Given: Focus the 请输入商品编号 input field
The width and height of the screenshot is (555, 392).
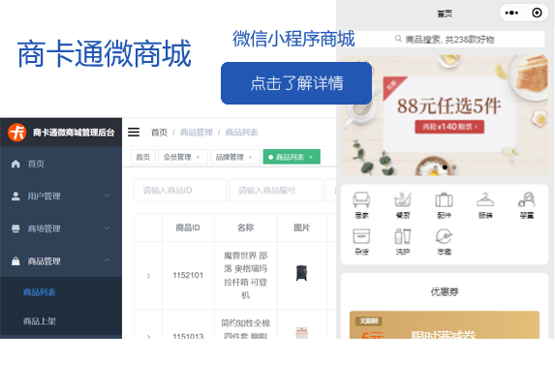Looking at the screenshot, I should pyautogui.click(x=276, y=191).
